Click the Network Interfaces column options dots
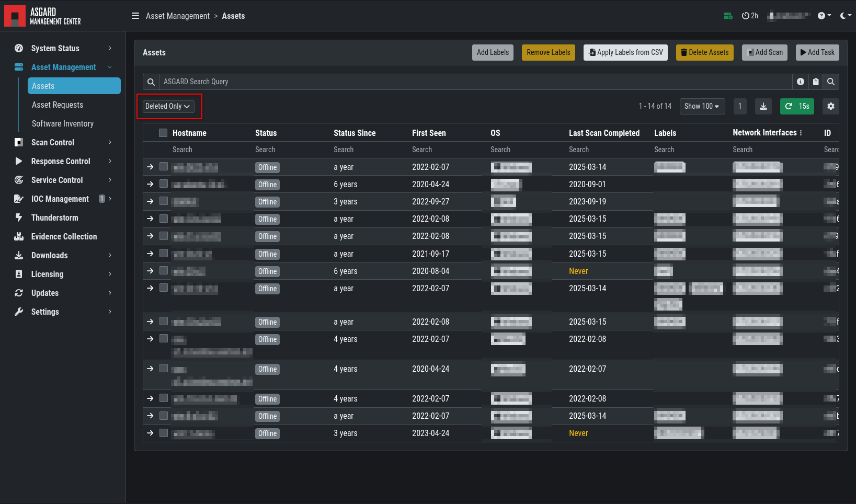 click(801, 133)
